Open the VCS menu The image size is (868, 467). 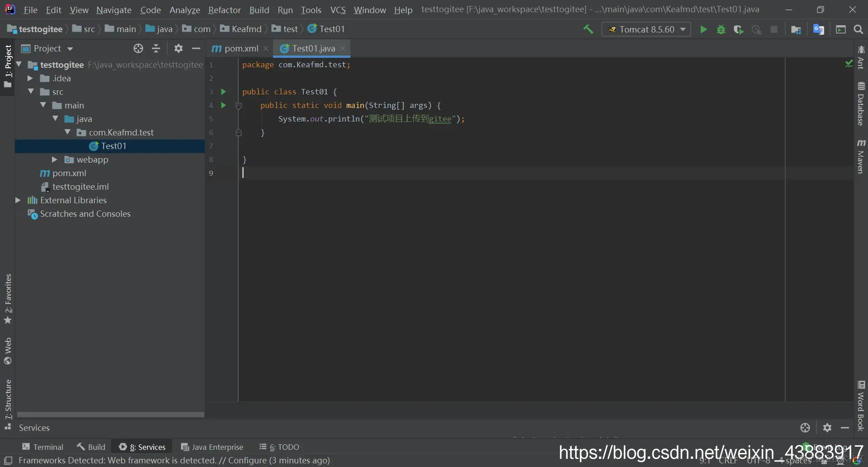point(338,10)
